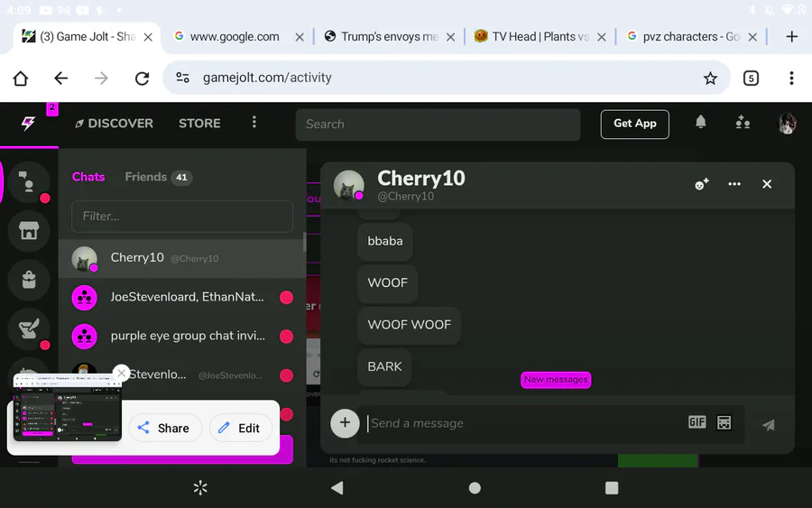The height and width of the screenshot is (508, 812).
Task: Dismiss the screenshot preview thumbnail
Action: (121, 373)
